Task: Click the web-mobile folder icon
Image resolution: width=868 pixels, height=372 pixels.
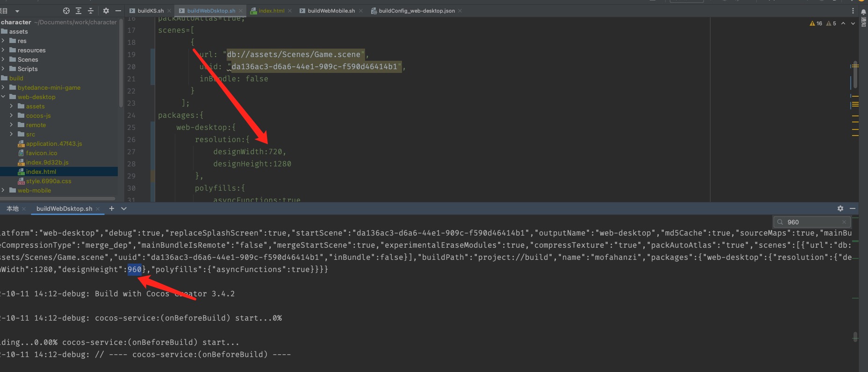Action: (x=13, y=190)
